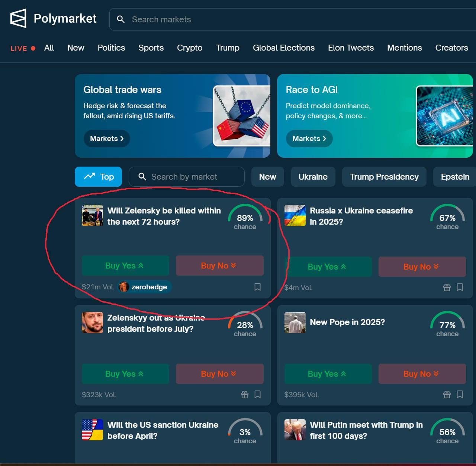Image resolution: width=476 pixels, height=466 pixels.
Task: Buy No on New Pope in 2025
Action: (422, 374)
